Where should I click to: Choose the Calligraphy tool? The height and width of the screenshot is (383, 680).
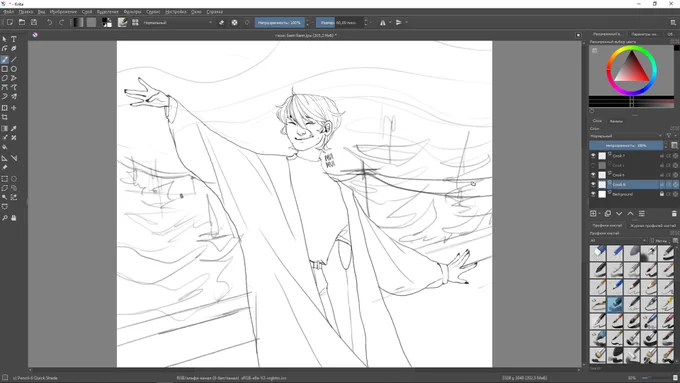14,49
